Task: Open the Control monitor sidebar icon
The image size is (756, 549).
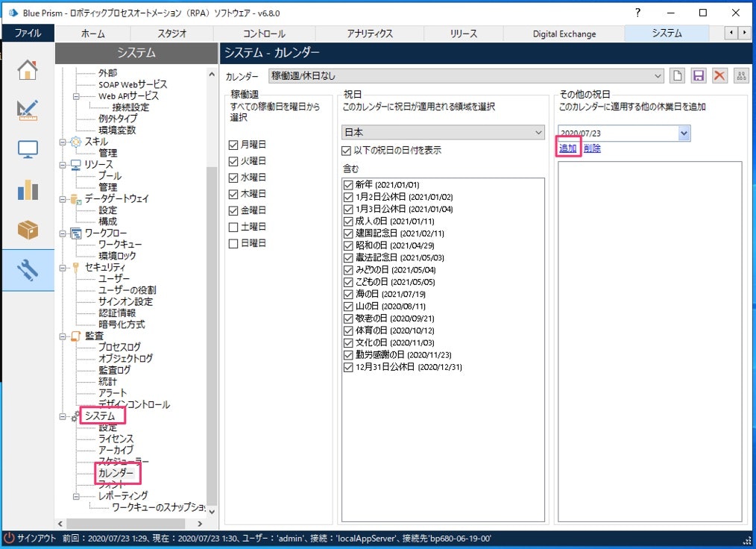Action: tap(28, 149)
